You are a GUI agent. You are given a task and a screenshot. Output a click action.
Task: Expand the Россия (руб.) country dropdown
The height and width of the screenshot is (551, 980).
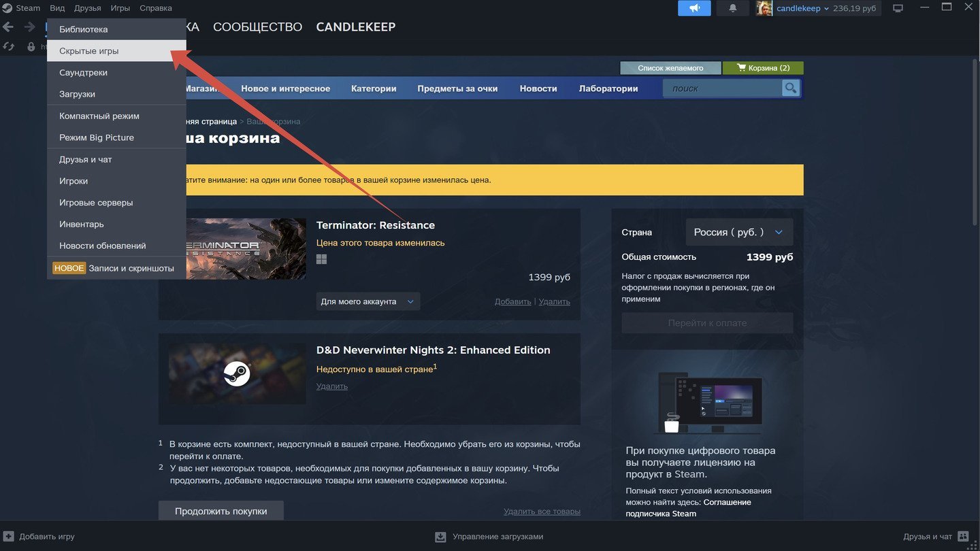739,232
